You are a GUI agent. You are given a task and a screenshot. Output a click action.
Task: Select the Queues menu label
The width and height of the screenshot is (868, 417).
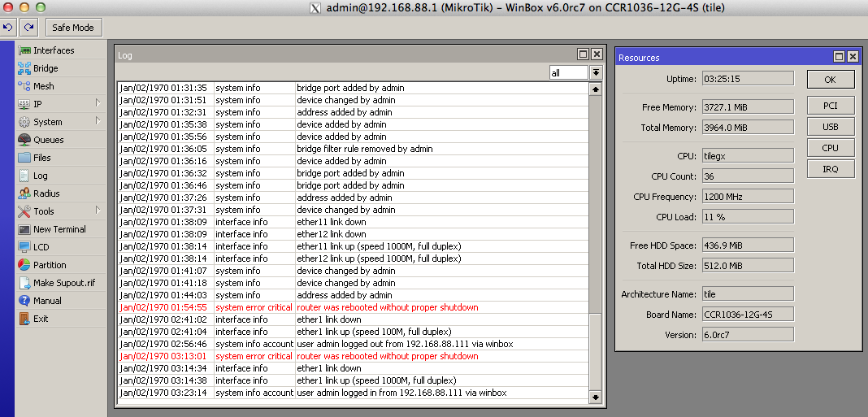coord(49,140)
